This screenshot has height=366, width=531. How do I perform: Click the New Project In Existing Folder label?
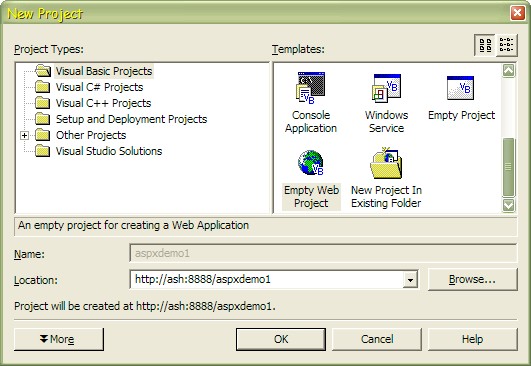click(386, 197)
